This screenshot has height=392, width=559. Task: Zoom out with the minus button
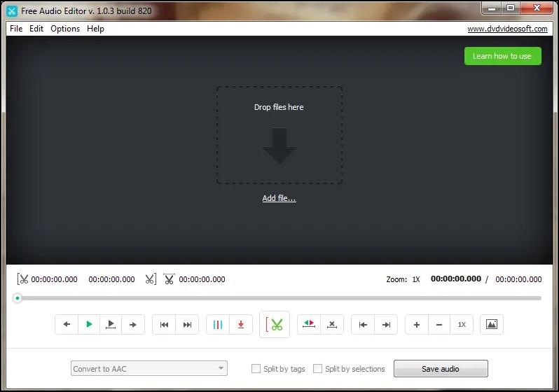pos(439,324)
